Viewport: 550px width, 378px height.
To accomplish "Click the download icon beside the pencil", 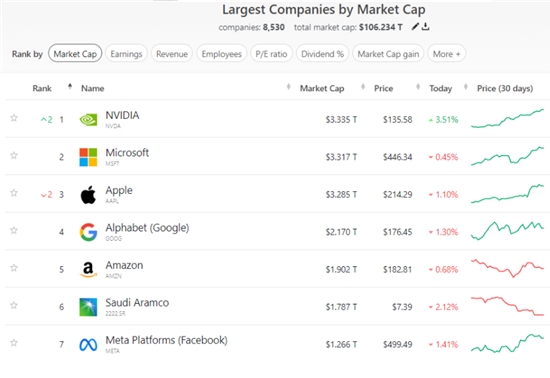I will (425, 26).
